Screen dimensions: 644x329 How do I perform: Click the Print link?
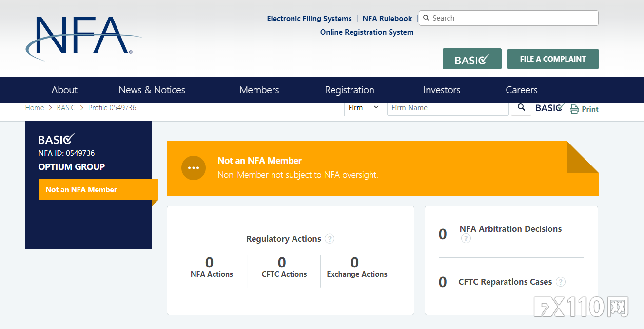pyautogui.click(x=590, y=109)
